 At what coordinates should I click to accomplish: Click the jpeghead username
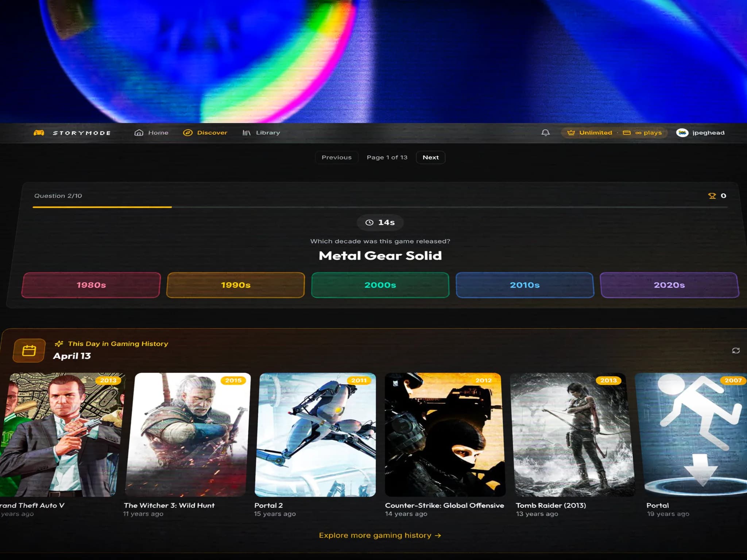click(x=708, y=133)
